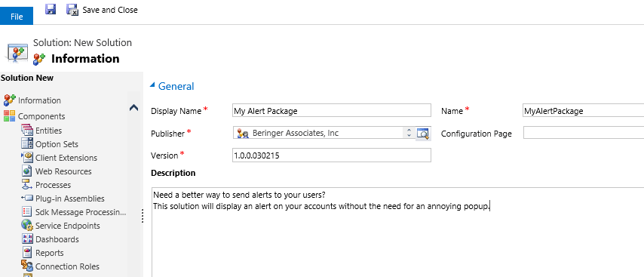Click in the Name field
644x277 pixels.
(583, 110)
